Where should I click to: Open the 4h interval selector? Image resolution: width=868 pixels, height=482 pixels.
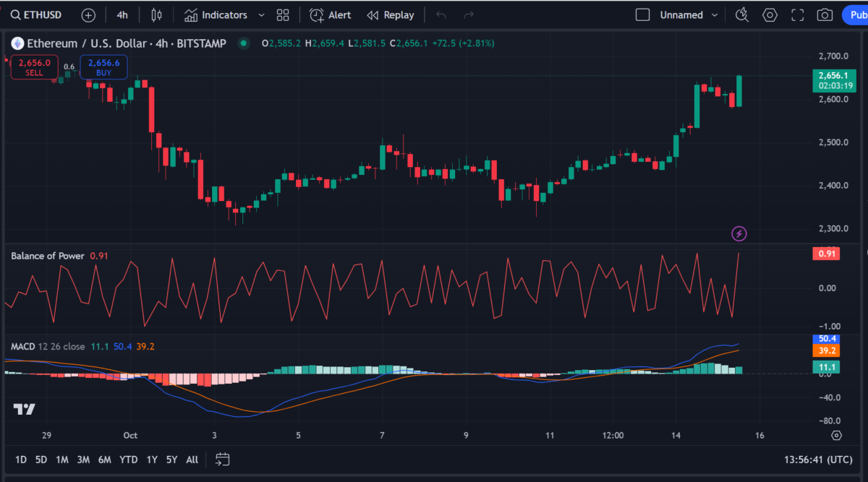tap(122, 14)
